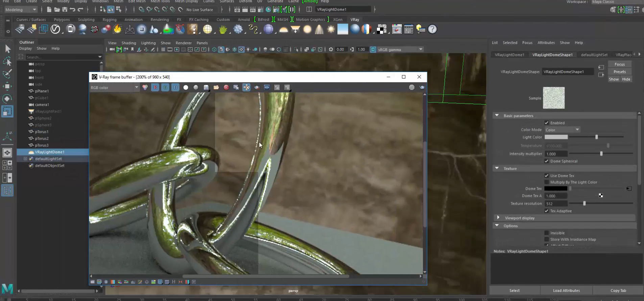Click the V-Ray fire shelf icon
644x301 pixels.
point(118,29)
